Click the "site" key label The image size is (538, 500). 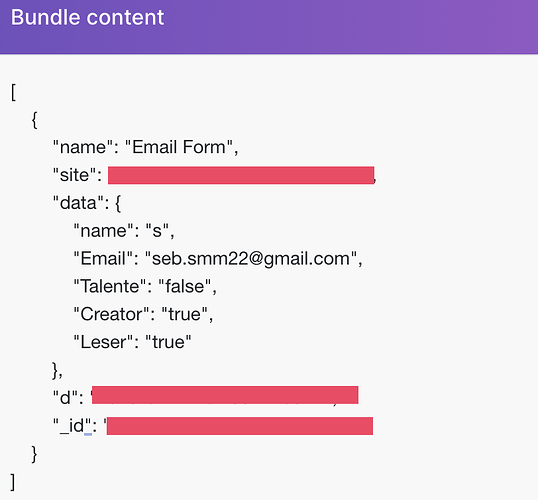[74, 175]
